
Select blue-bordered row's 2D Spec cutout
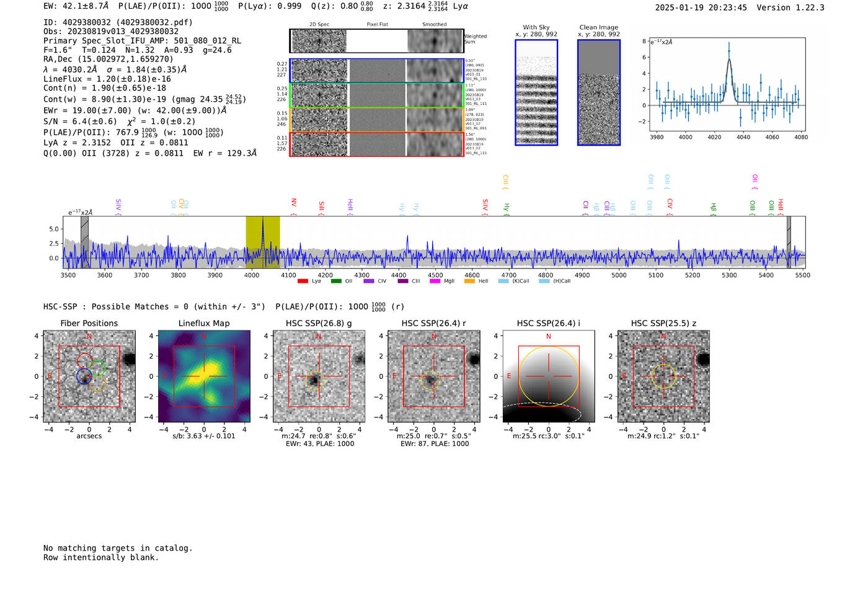coord(319,71)
